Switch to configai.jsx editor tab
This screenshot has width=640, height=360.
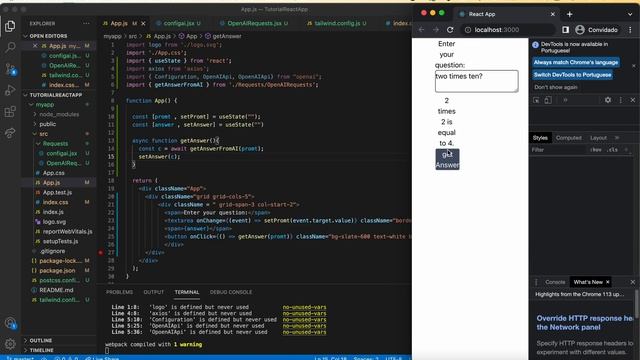tap(178, 24)
